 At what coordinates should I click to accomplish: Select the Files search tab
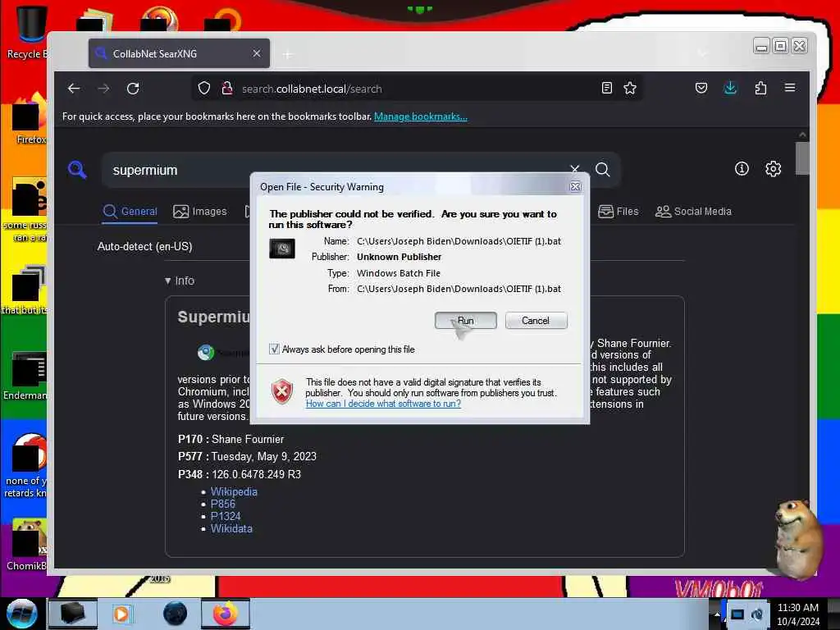tap(619, 211)
